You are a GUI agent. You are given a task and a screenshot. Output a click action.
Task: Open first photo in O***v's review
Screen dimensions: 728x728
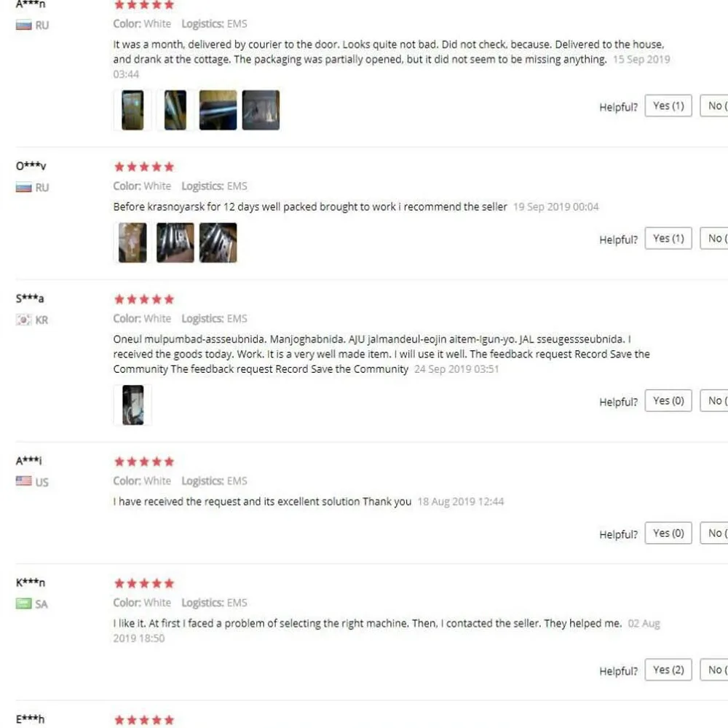[x=132, y=242]
